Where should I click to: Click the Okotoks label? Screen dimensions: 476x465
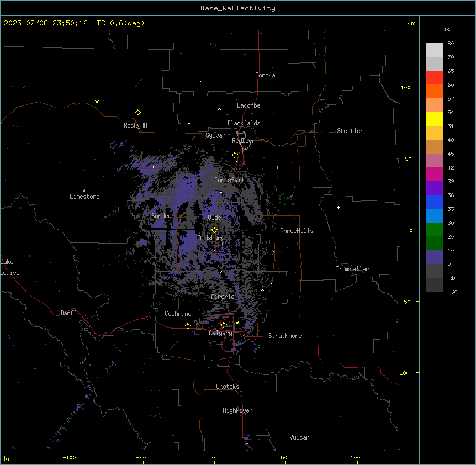coord(228,387)
